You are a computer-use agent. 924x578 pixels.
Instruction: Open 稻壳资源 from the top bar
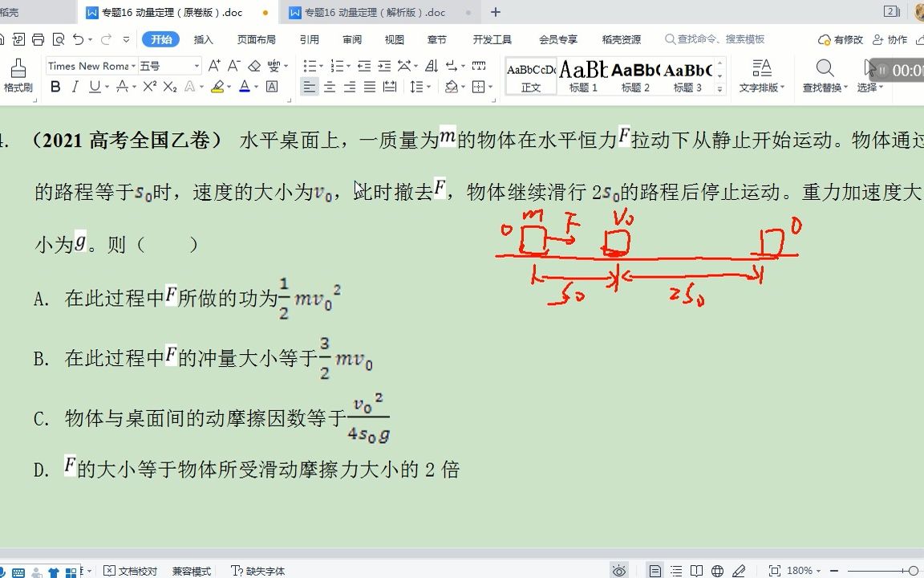(x=623, y=38)
